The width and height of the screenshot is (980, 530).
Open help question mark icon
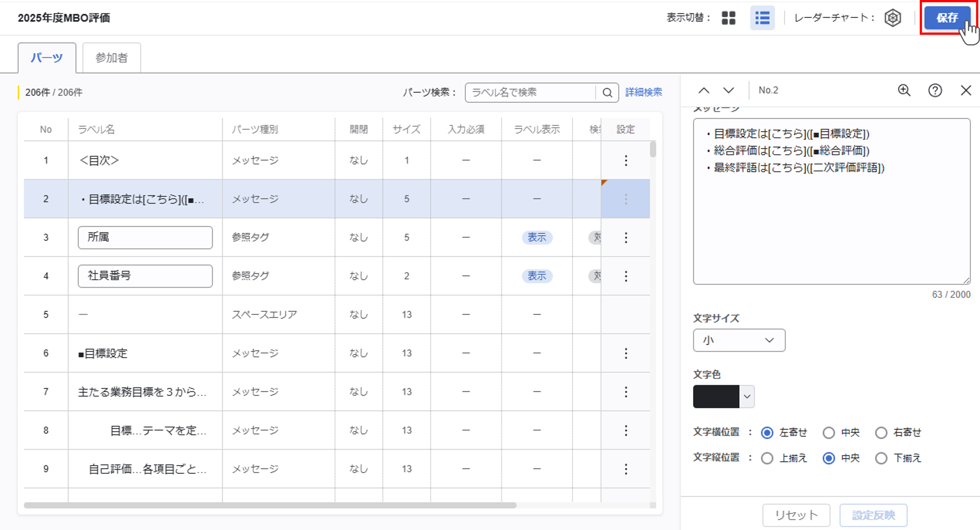click(x=935, y=91)
